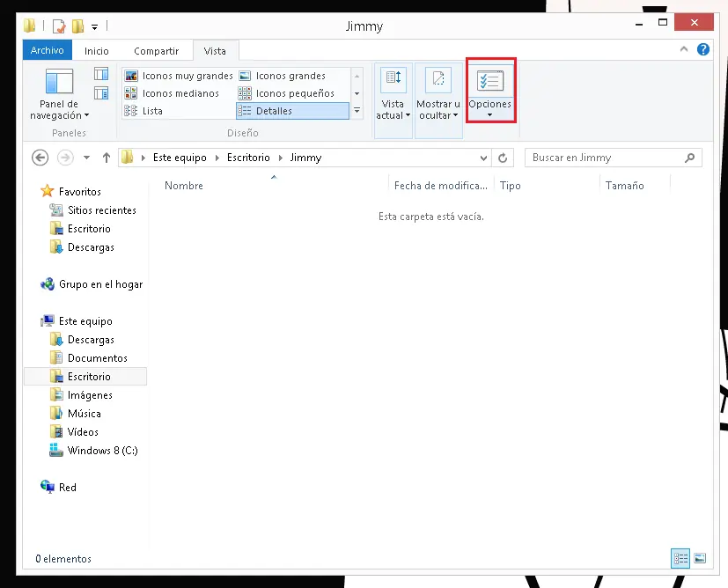Select Iconos pequeños layout

(x=286, y=93)
